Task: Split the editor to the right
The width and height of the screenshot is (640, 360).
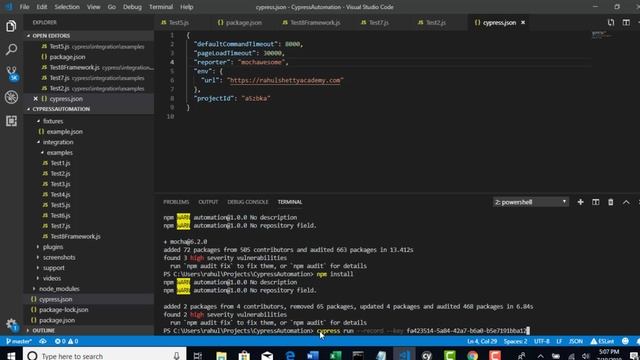Action: [x=626, y=23]
